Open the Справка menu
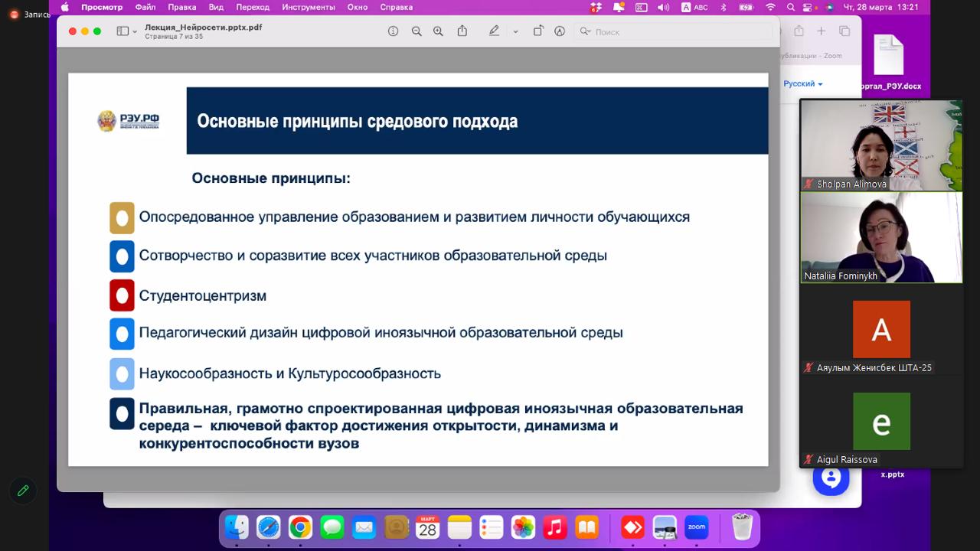980x551 pixels. tap(397, 7)
